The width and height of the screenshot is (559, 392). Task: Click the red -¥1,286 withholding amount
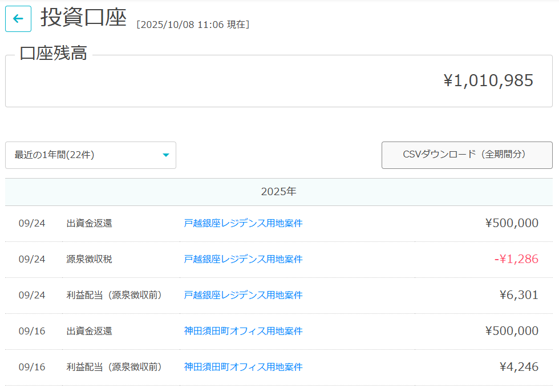coord(516,259)
